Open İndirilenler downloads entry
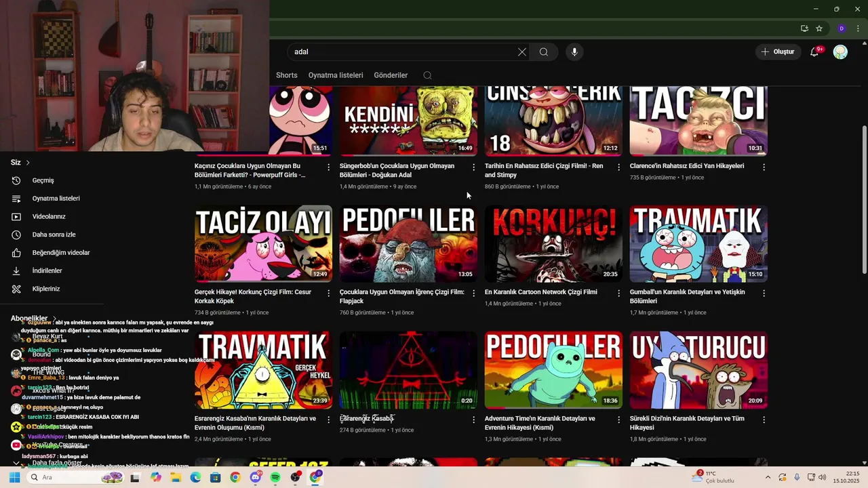Viewport: 868px width, 488px height. [x=47, y=270]
